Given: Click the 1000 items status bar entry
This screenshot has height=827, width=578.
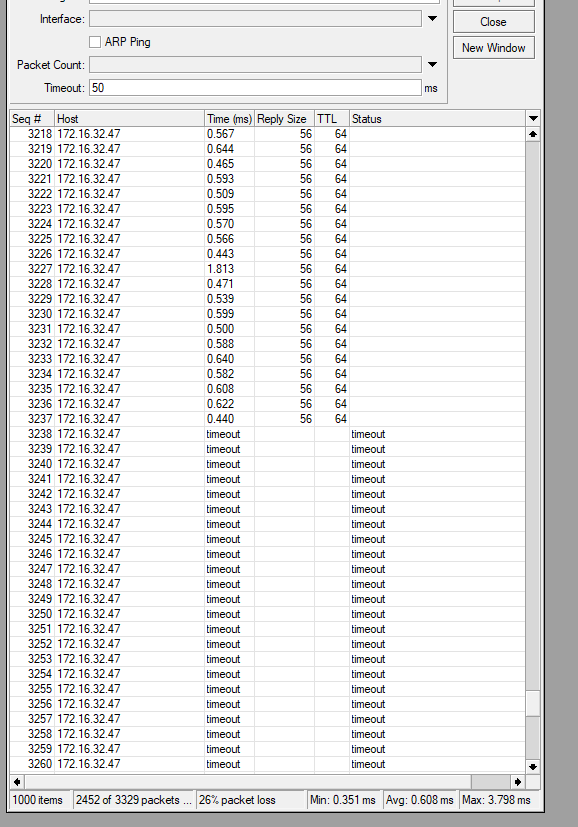Looking at the screenshot, I should (x=41, y=800).
